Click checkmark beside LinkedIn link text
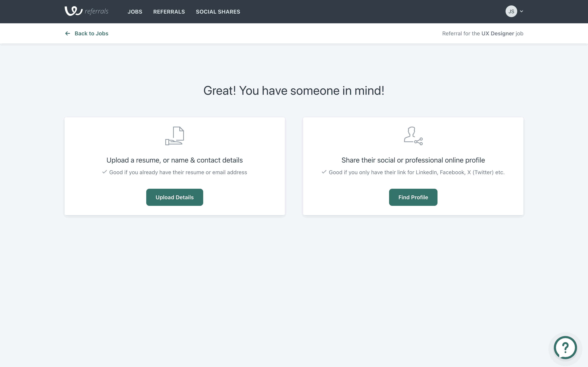This screenshot has width=588, height=367. pyautogui.click(x=324, y=172)
